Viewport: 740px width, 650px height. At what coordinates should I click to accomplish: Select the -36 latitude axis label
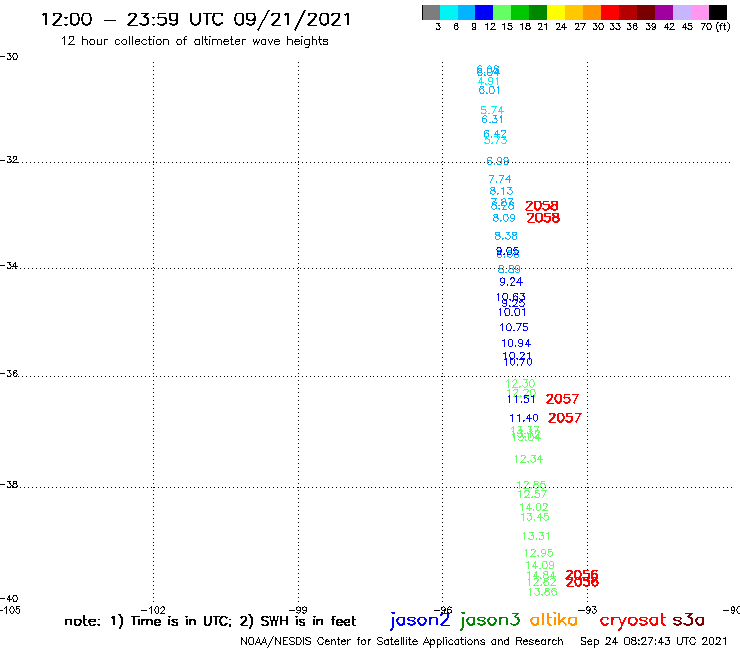tap(9, 373)
